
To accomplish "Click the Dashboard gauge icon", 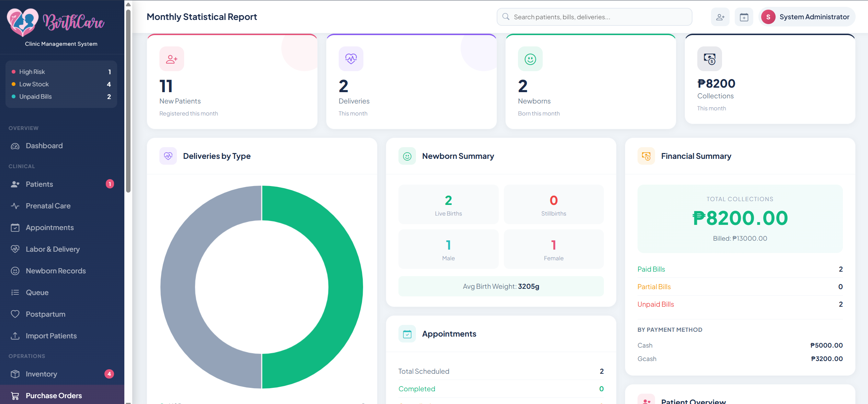I will [15, 146].
